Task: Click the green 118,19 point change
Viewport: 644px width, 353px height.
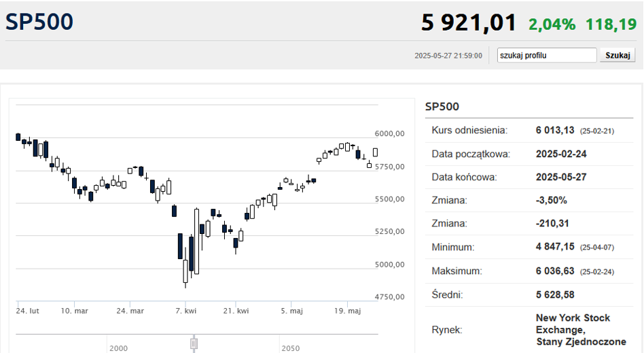Action: (611, 24)
